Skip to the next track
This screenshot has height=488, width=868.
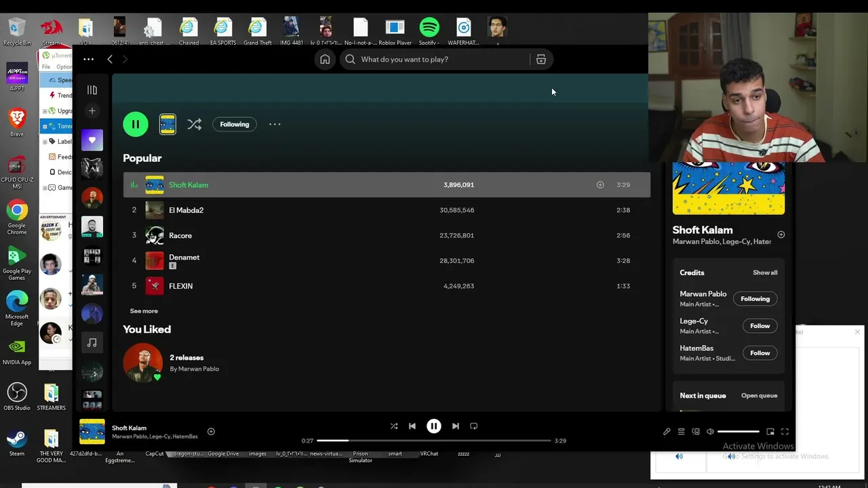coord(456,426)
